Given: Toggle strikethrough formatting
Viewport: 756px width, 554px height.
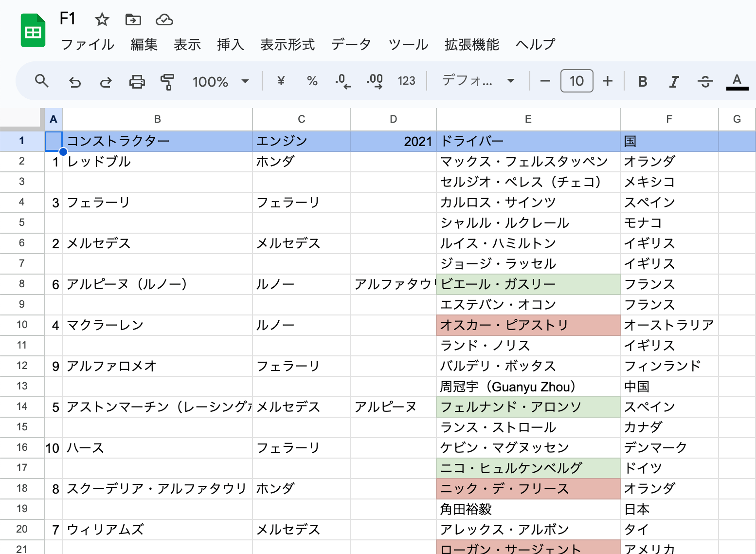Looking at the screenshot, I should [705, 81].
